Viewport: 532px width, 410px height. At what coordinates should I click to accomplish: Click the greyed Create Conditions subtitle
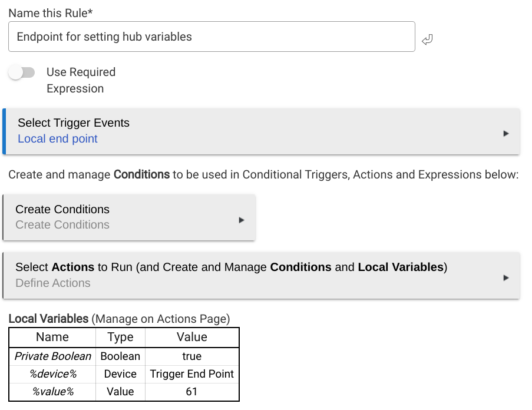click(x=62, y=225)
